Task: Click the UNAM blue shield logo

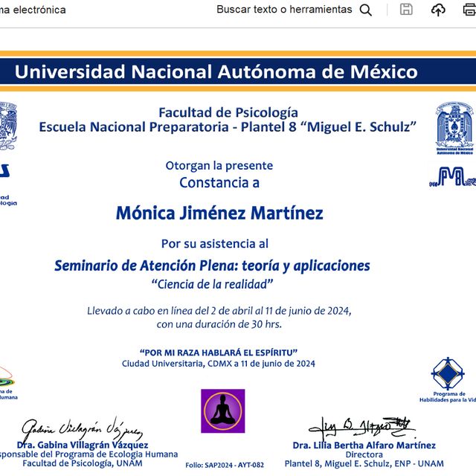Action: [x=454, y=128]
